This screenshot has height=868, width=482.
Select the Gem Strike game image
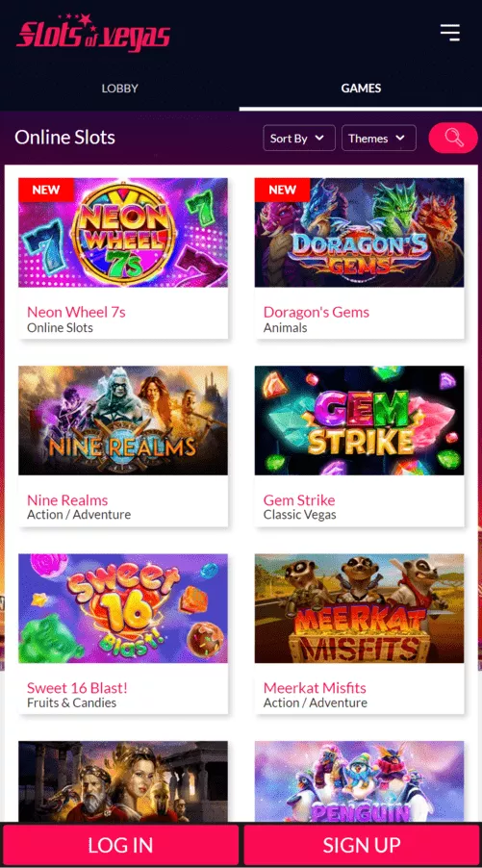coord(359,421)
